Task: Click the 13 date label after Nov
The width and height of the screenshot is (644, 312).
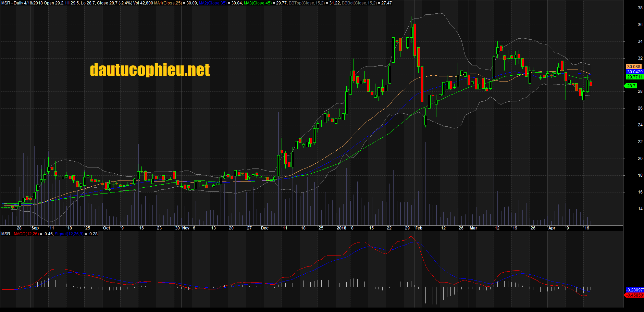Action: pos(213,228)
